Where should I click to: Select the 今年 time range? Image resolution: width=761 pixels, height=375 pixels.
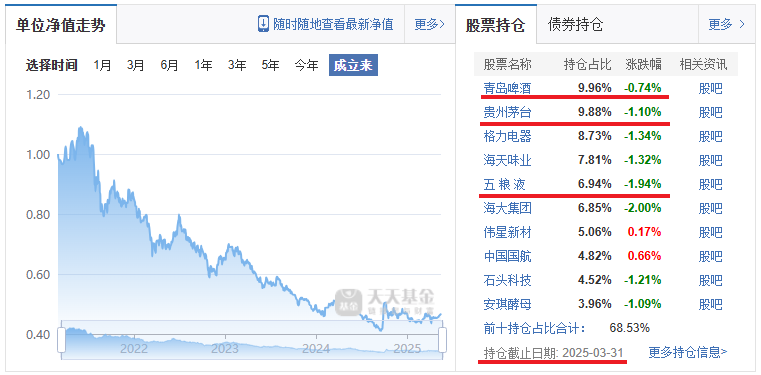point(306,65)
